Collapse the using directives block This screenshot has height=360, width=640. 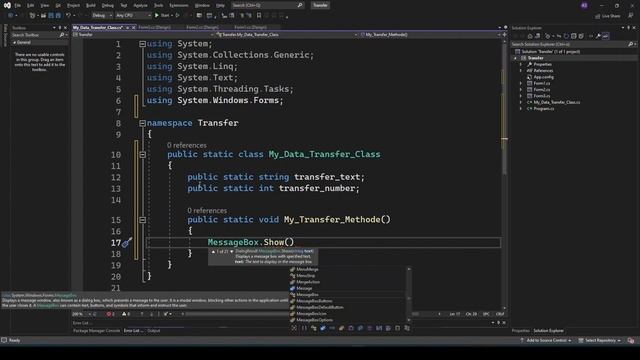coord(142,44)
